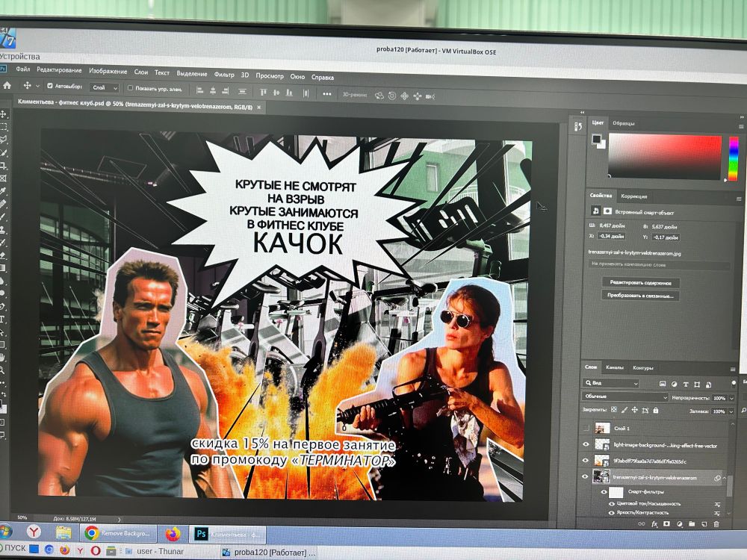Viewport: 747px width, 560px height.
Task: Align left edges in options bar
Action: 200,90
